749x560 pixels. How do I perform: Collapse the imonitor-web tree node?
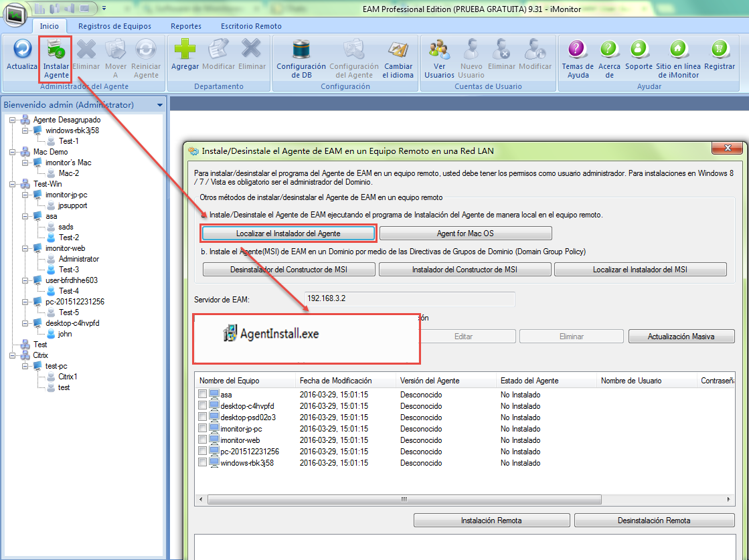[25, 248]
